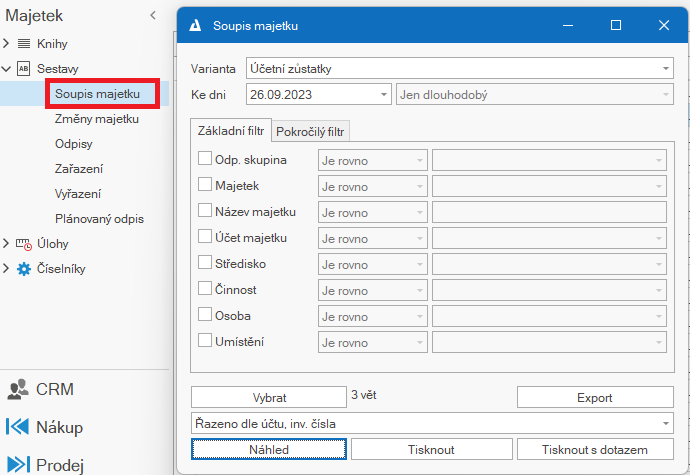Check the Středisko filter checkbox
Viewport: 691px width, 475px height.
[x=204, y=263]
